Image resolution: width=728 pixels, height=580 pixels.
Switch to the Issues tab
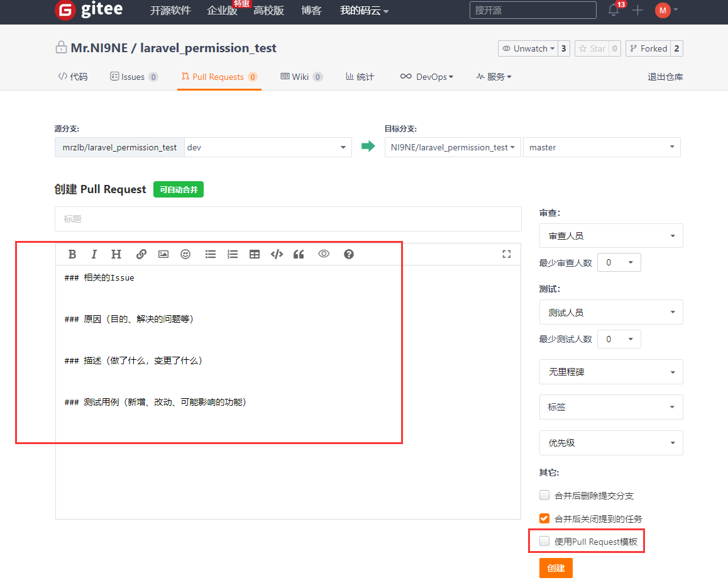133,77
